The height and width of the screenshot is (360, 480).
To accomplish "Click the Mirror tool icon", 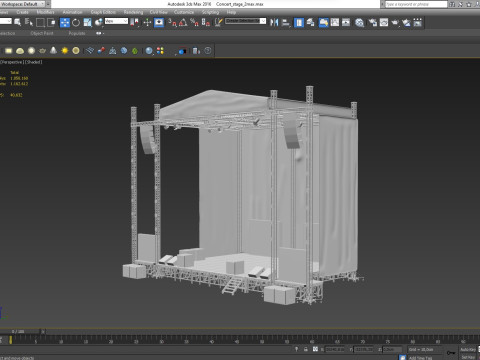I will 274,22.
